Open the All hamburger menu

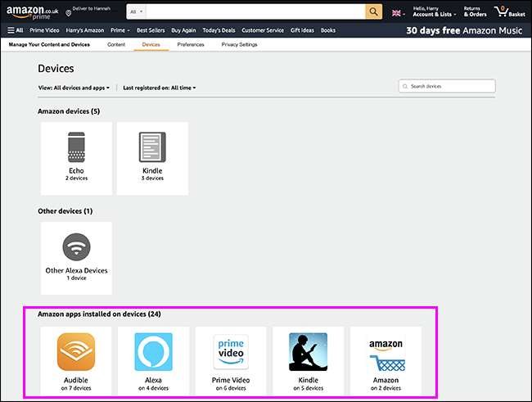pos(16,30)
